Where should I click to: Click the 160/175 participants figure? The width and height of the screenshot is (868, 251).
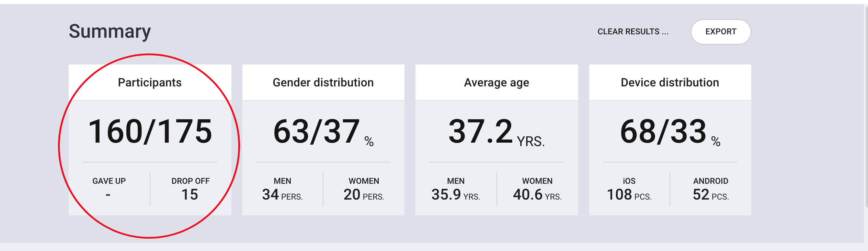[x=150, y=131]
